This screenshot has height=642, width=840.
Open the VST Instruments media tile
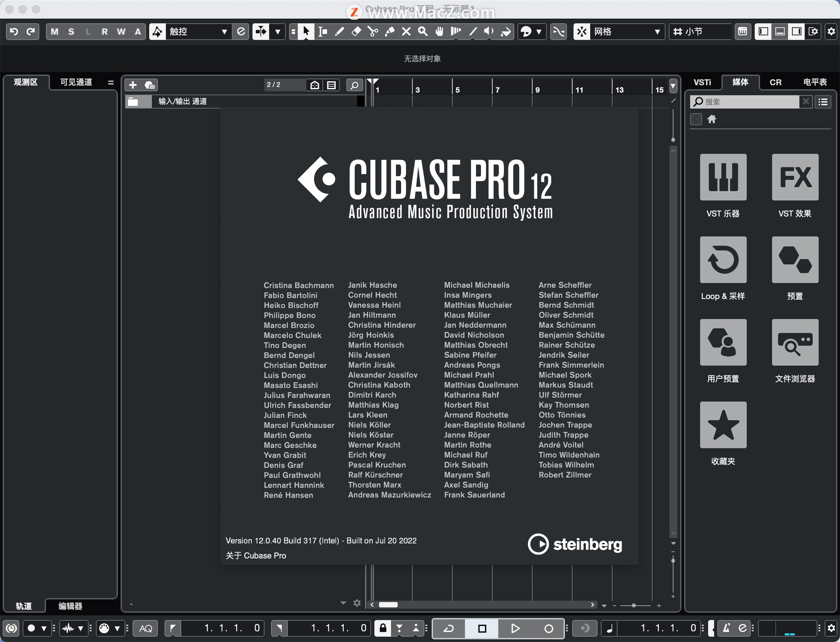click(723, 177)
